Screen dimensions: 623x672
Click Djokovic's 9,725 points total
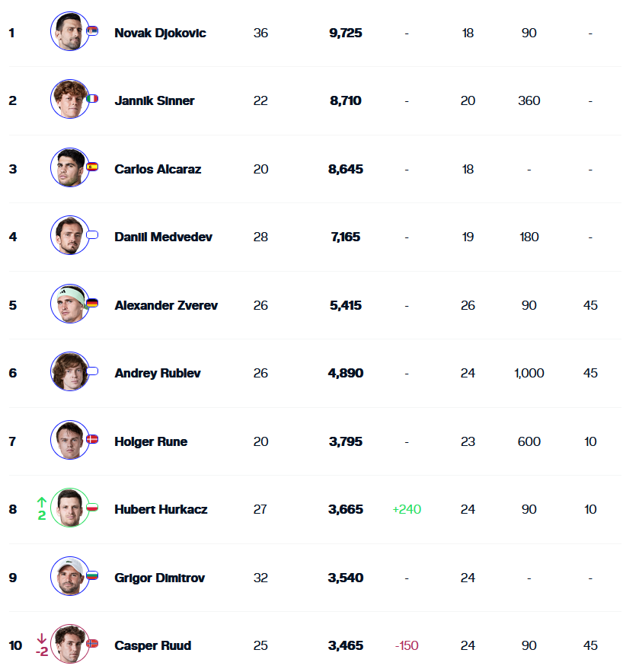(346, 33)
